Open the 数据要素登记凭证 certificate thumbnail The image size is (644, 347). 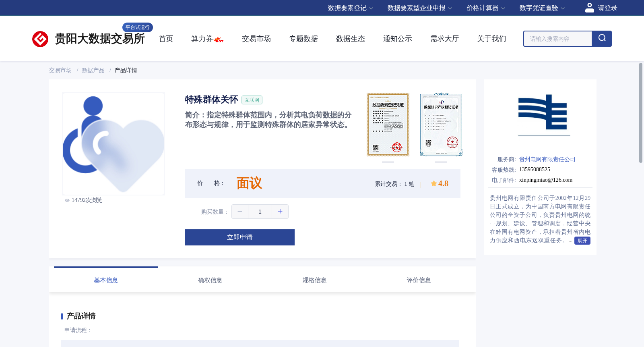coord(388,125)
